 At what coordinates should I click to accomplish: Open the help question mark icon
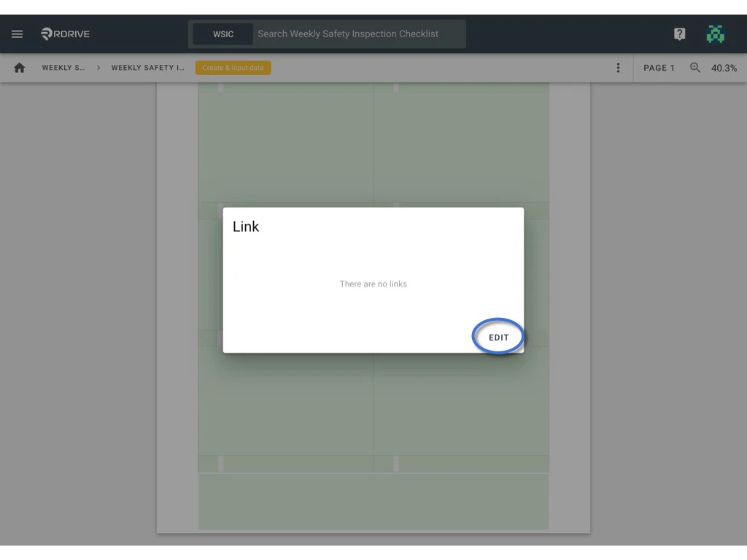(679, 34)
